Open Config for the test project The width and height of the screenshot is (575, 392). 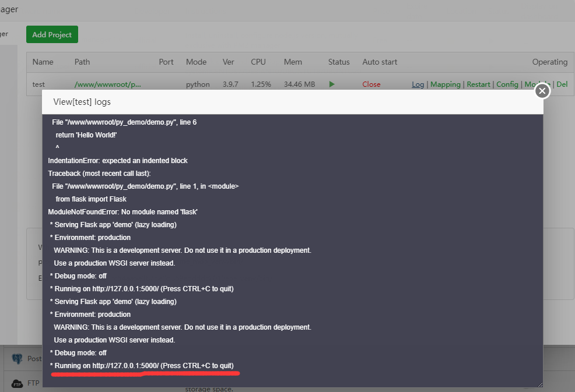coord(507,84)
